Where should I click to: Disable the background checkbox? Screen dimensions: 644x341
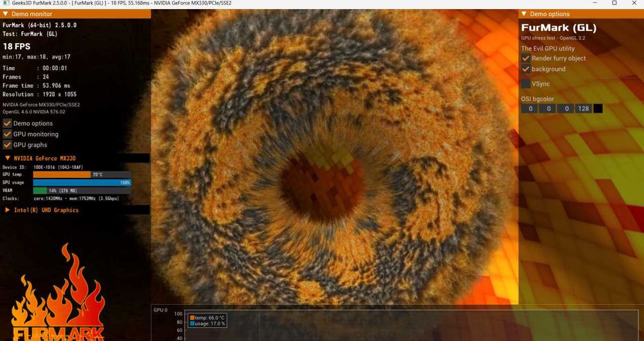click(526, 69)
